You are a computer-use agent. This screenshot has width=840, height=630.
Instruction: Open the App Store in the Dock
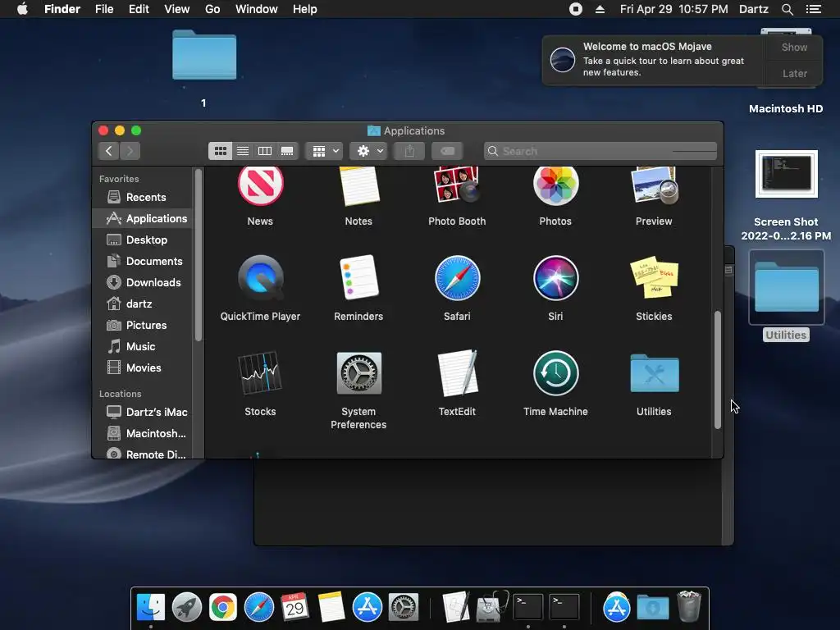point(367,607)
